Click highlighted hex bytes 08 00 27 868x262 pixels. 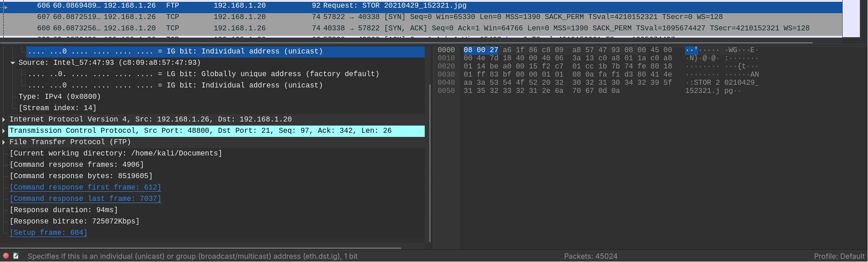[x=480, y=50]
